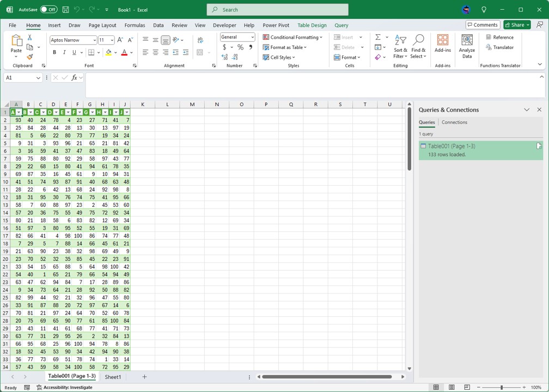Click the Reference button
This screenshot has height=392, width=549.
pyautogui.click(x=499, y=37)
